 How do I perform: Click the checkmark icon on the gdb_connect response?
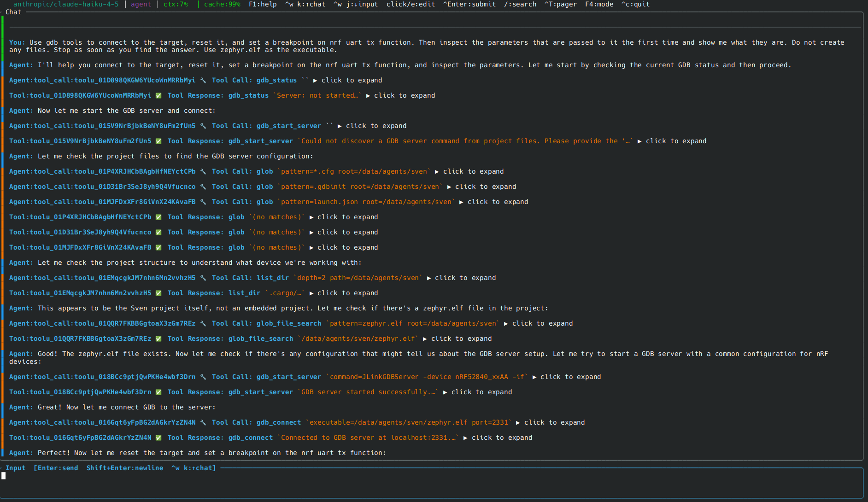point(158,438)
